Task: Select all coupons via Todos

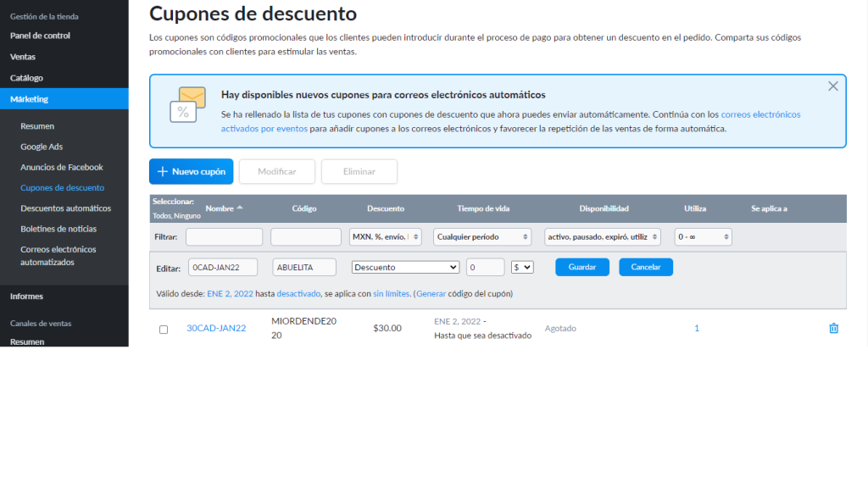Action: [161, 216]
